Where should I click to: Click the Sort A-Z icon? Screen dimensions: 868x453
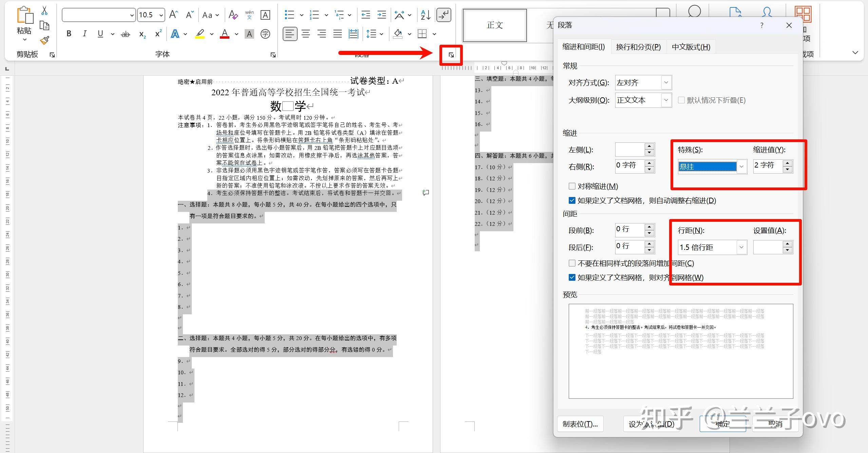coord(425,15)
